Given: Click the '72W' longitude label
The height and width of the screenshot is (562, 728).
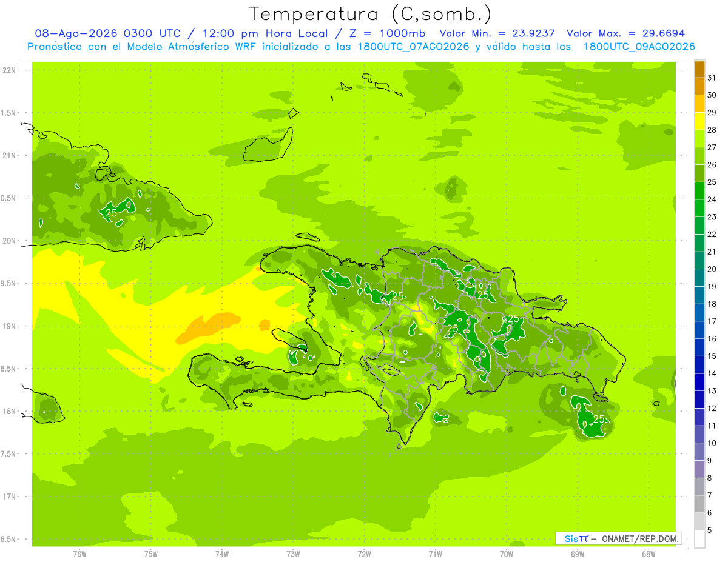Looking at the screenshot, I should 364,554.
